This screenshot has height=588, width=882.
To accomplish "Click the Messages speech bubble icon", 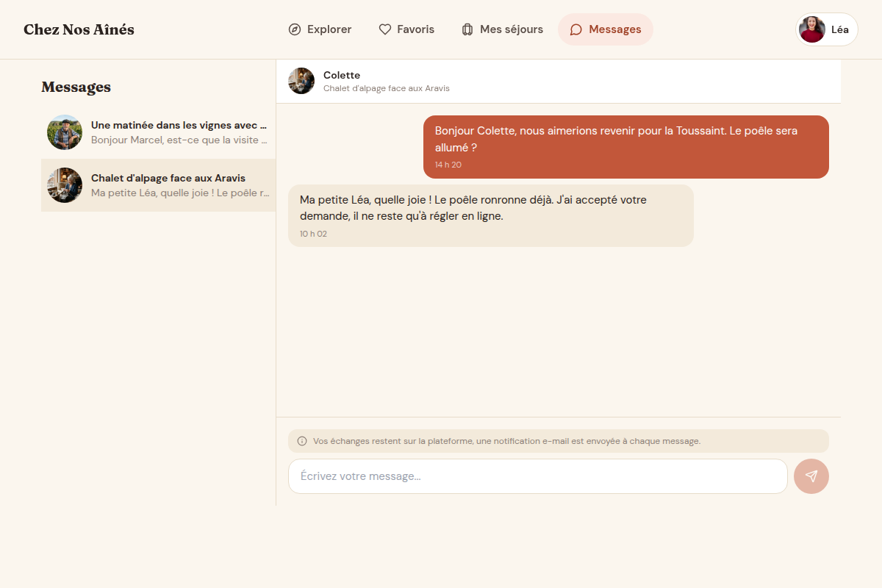I will coord(576,29).
